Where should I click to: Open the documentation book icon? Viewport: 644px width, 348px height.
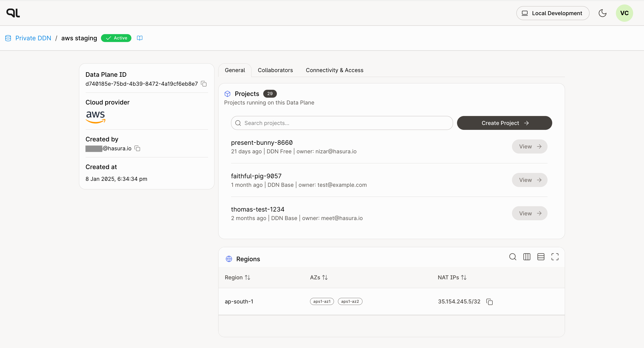(140, 38)
